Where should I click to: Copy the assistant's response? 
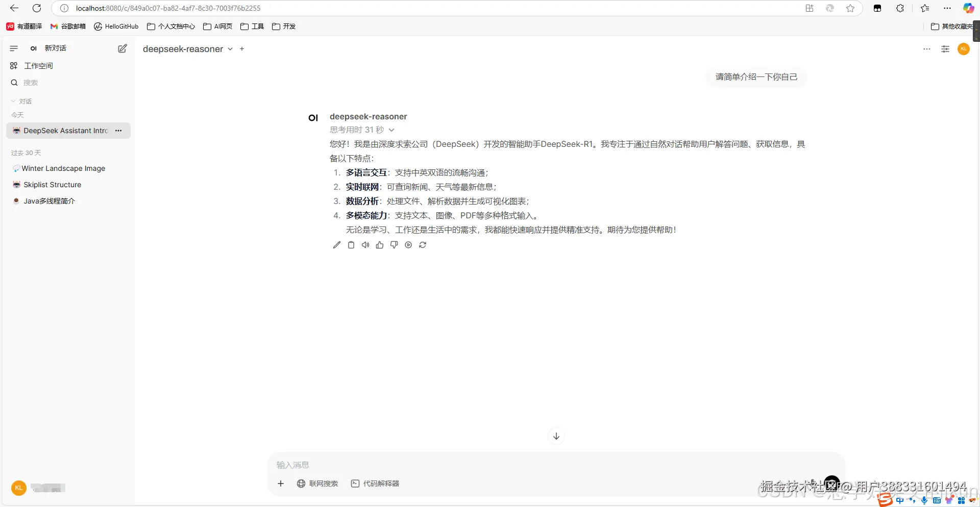point(351,245)
